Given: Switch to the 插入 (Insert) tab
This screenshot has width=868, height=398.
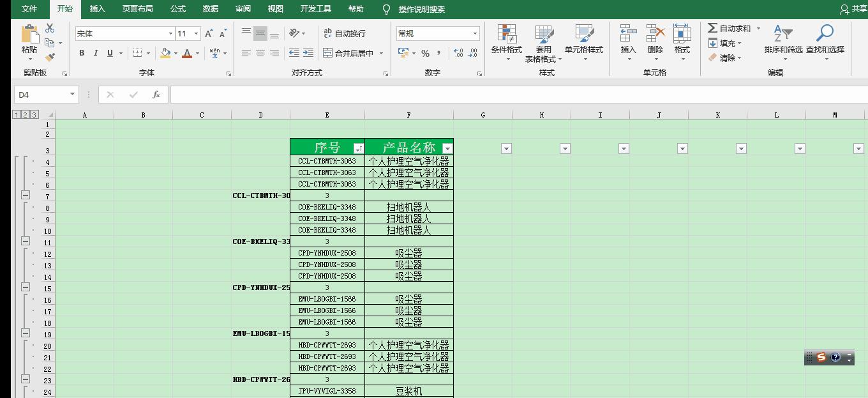Looking at the screenshot, I should (x=98, y=9).
